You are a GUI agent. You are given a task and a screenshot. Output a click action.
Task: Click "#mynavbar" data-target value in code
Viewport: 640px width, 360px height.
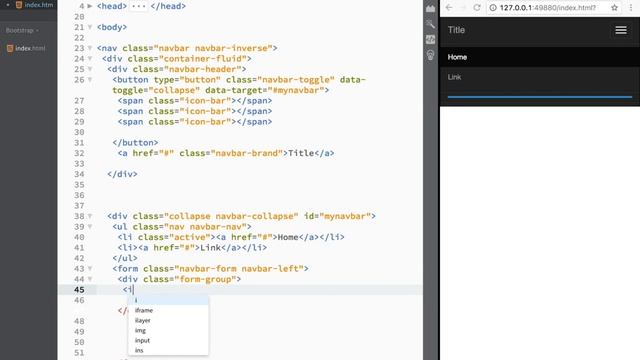click(x=296, y=90)
